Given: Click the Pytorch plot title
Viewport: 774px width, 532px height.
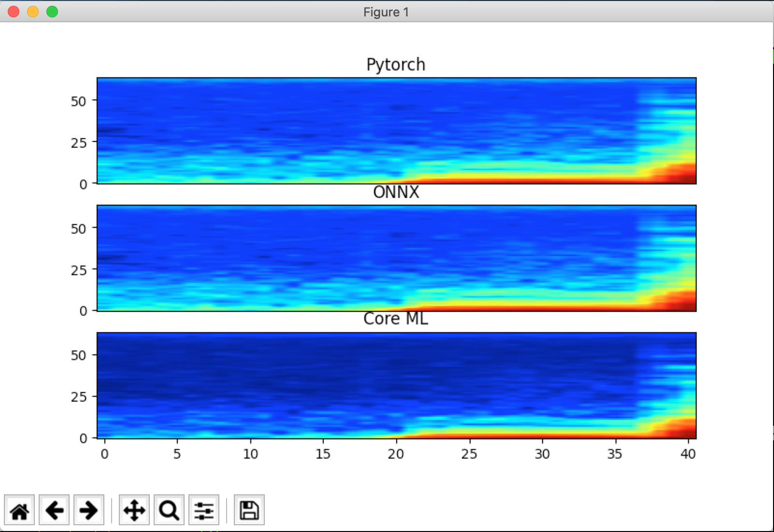Looking at the screenshot, I should click(x=396, y=65).
